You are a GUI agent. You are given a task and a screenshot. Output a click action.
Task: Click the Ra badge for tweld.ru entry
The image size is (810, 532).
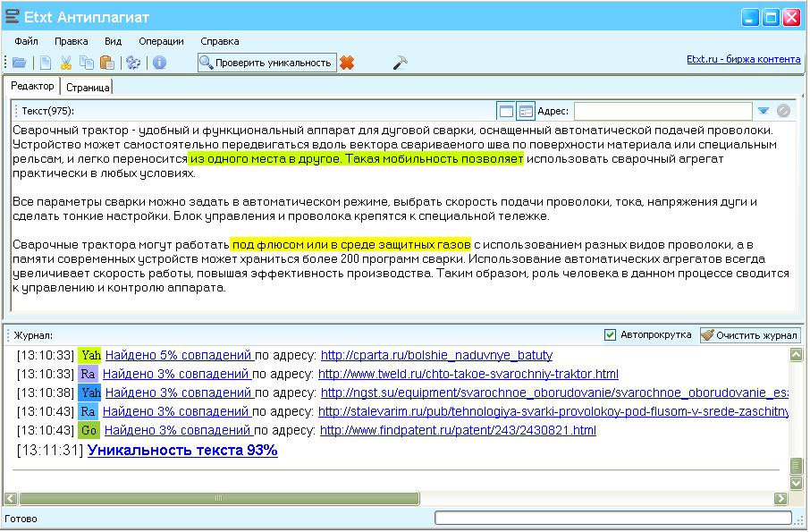(x=88, y=374)
